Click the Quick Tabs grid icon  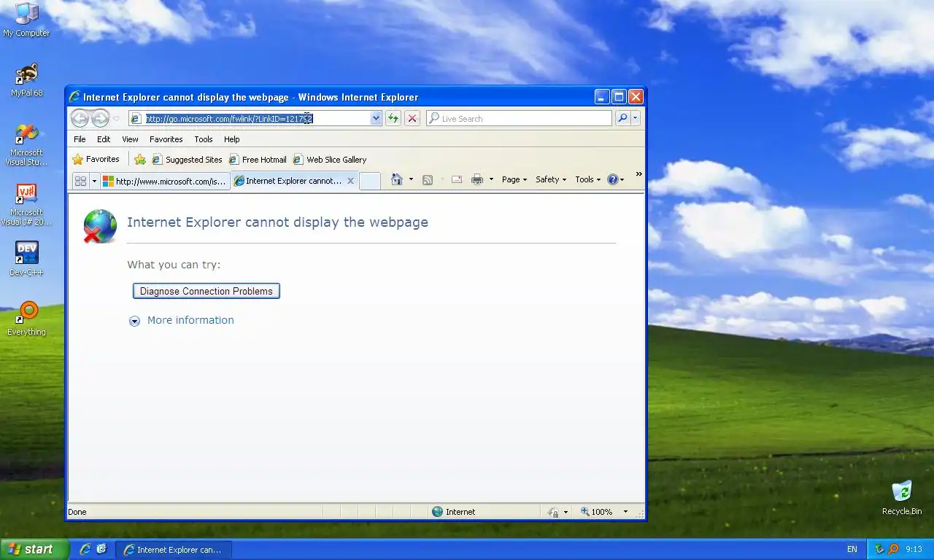click(x=81, y=181)
